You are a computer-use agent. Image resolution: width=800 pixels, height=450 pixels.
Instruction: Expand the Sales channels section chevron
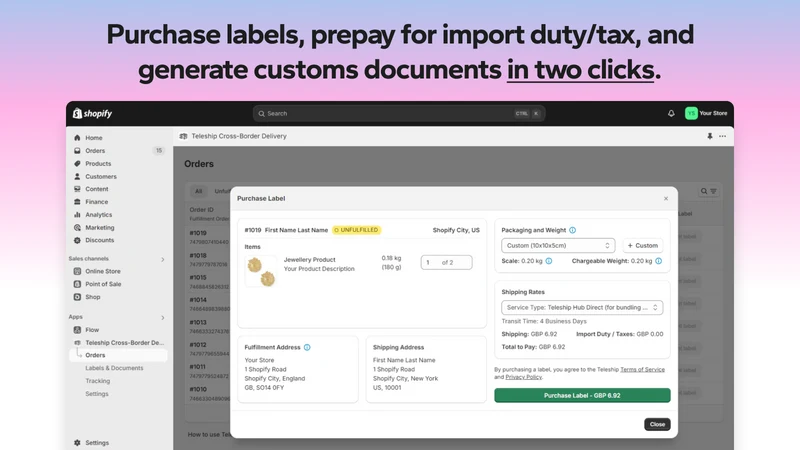pyautogui.click(x=163, y=259)
